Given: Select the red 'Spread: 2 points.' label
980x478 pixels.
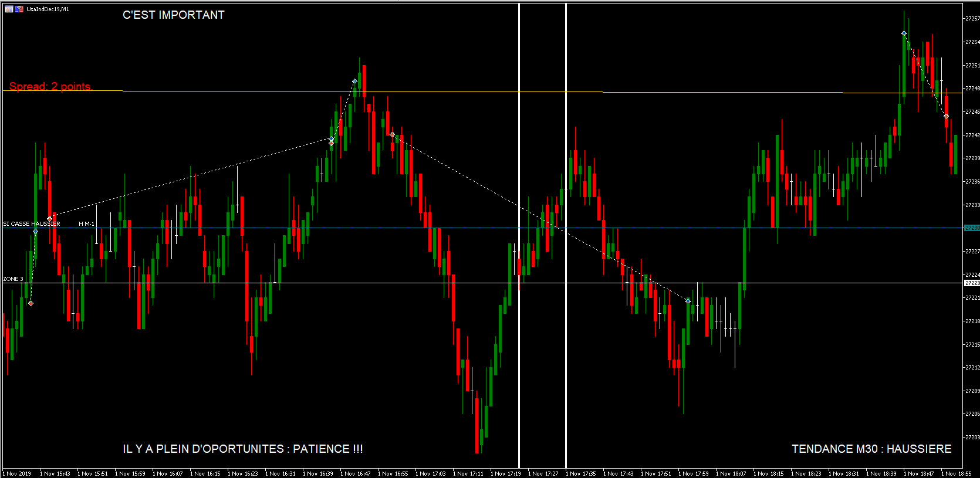Looking at the screenshot, I should (51, 86).
